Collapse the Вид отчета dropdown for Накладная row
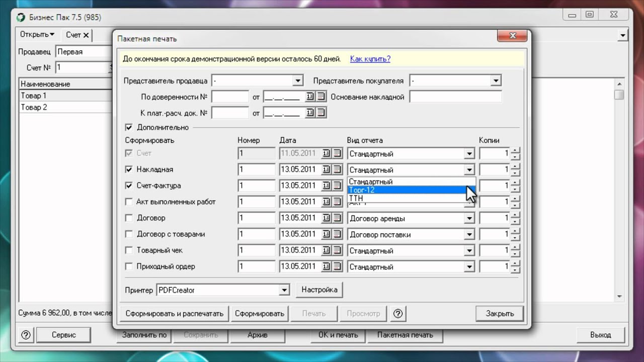This screenshot has height=362, width=644. [x=469, y=170]
